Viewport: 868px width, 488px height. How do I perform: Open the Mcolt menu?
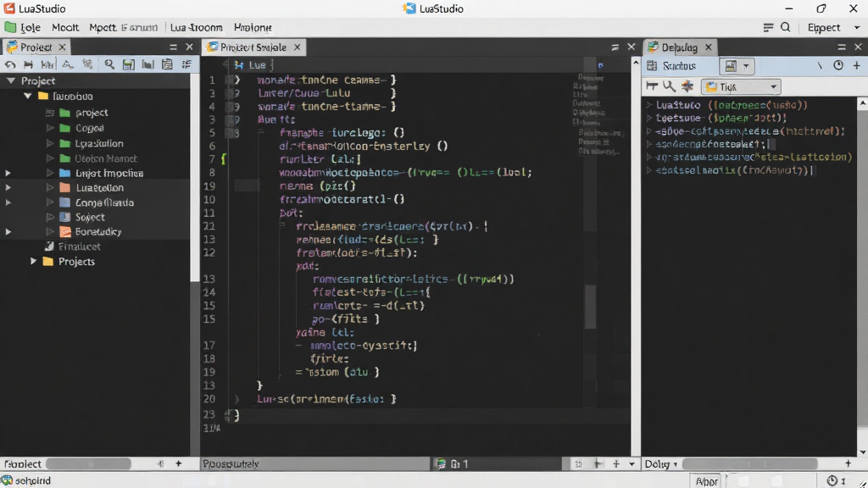pyautogui.click(x=65, y=27)
